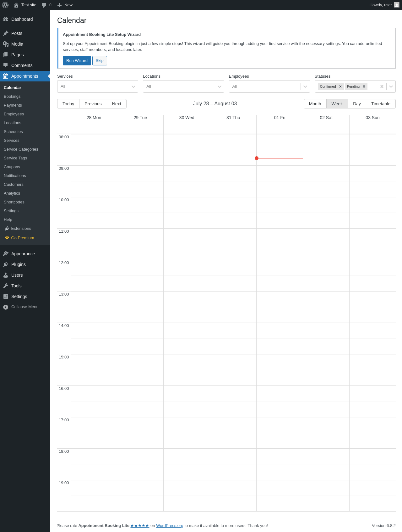Click the Tools wrench icon
This screenshot has width=402, height=532.
click(x=6, y=286)
